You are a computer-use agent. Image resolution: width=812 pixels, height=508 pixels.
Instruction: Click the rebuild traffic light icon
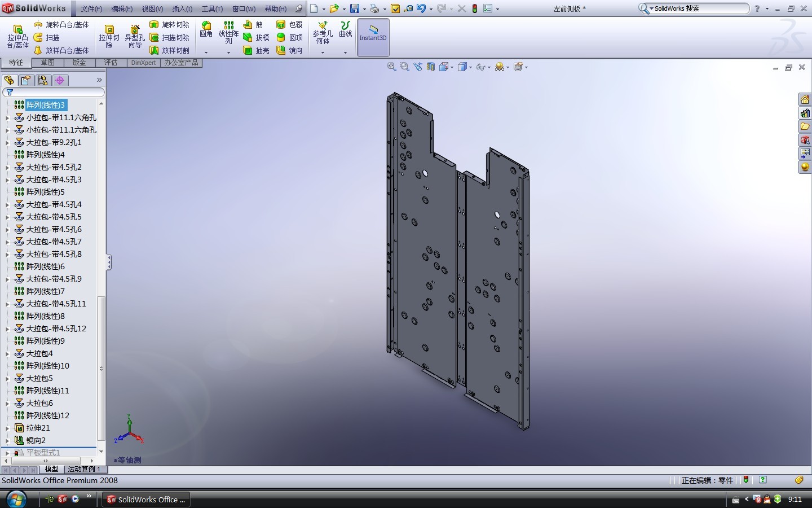[475, 8]
